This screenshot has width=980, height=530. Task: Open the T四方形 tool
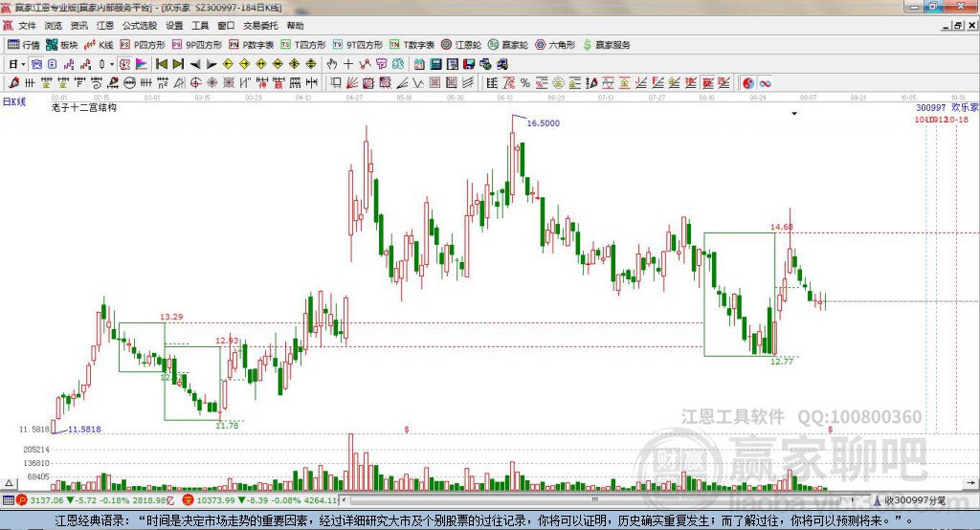(303, 45)
